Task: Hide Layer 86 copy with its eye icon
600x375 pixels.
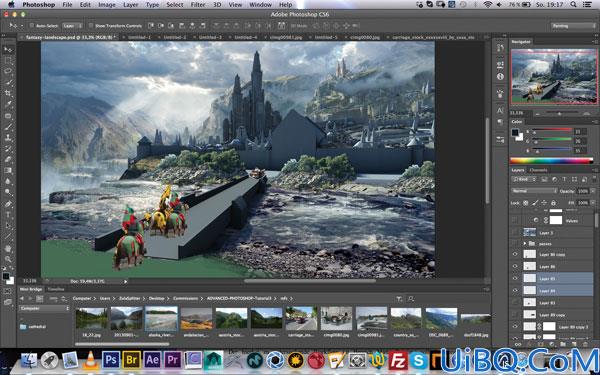Action: [515, 254]
